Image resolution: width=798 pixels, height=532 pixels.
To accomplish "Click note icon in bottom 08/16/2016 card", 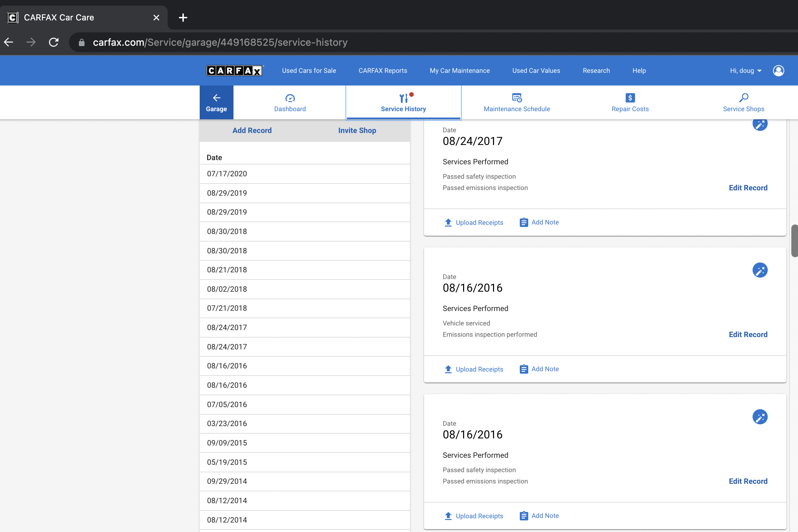I will (x=524, y=516).
